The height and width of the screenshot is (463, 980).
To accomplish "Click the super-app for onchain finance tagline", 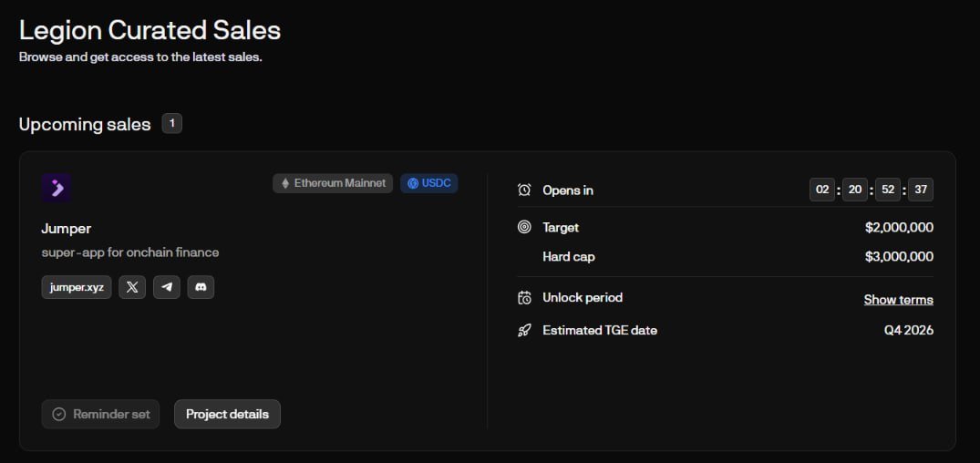I will [x=130, y=253].
